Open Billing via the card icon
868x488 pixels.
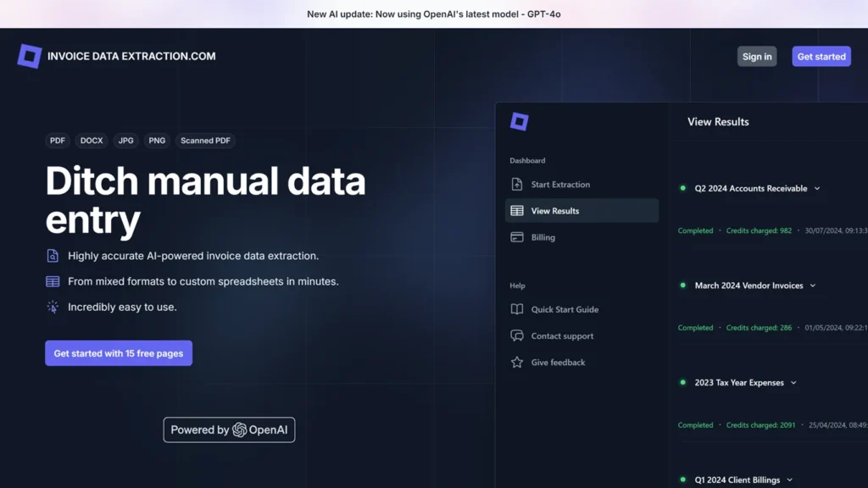coord(517,237)
